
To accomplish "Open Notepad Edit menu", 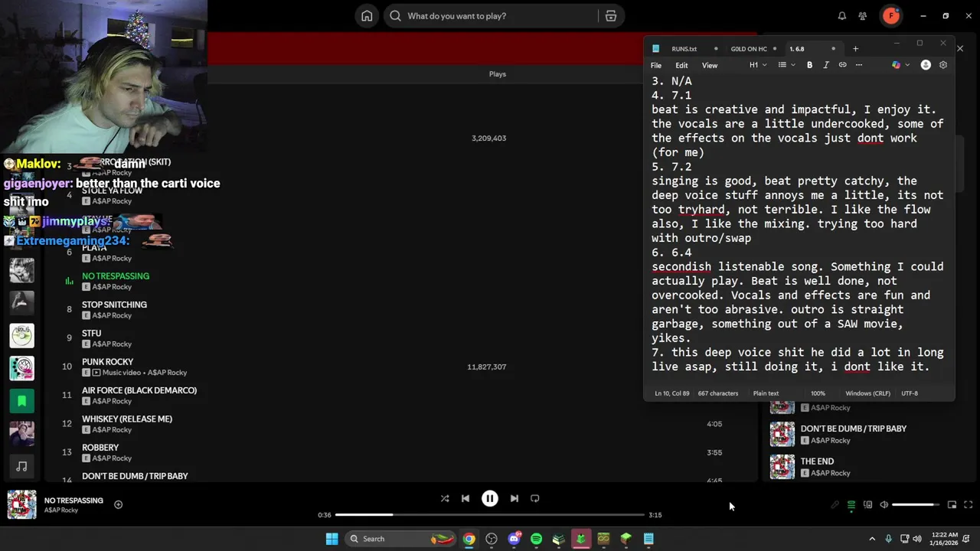I will (x=681, y=66).
